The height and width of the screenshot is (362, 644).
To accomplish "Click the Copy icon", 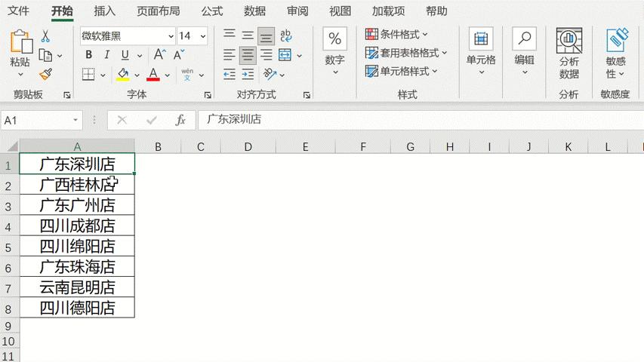I will click(x=45, y=55).
